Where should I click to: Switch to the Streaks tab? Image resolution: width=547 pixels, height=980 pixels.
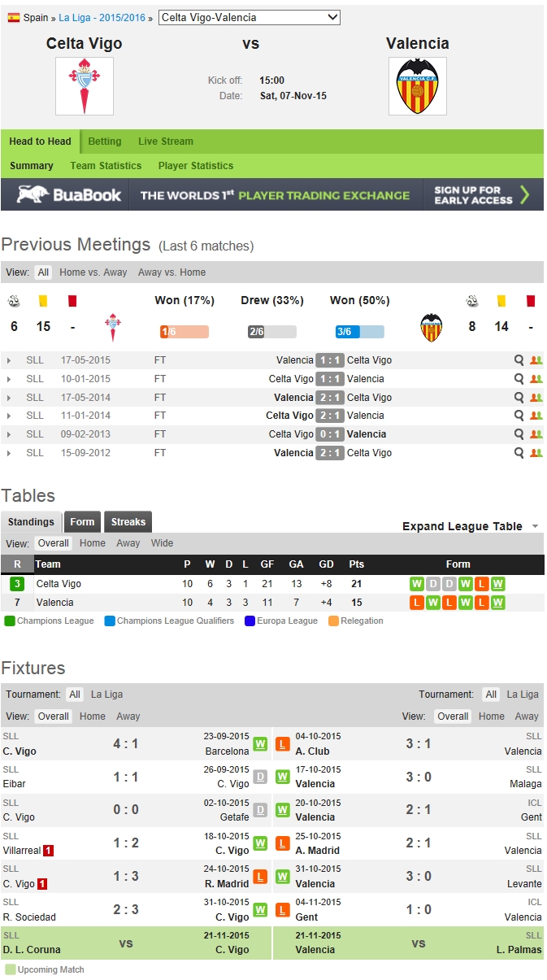coord(128,522)
